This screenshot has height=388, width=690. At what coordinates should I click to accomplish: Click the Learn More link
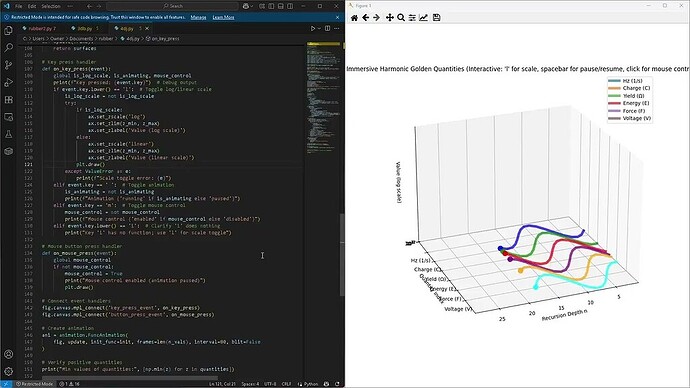(x=224, y=17)
